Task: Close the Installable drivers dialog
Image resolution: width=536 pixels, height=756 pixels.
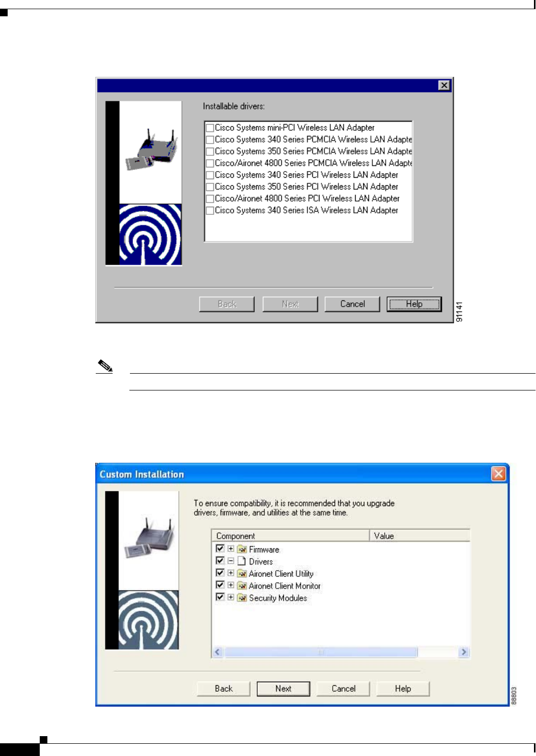Action: 444,85
